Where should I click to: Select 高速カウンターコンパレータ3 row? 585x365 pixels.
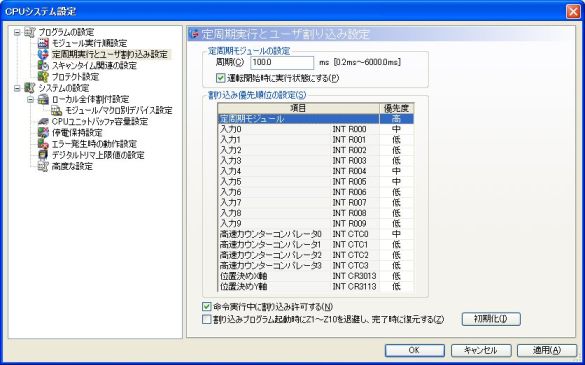[316, 265]
